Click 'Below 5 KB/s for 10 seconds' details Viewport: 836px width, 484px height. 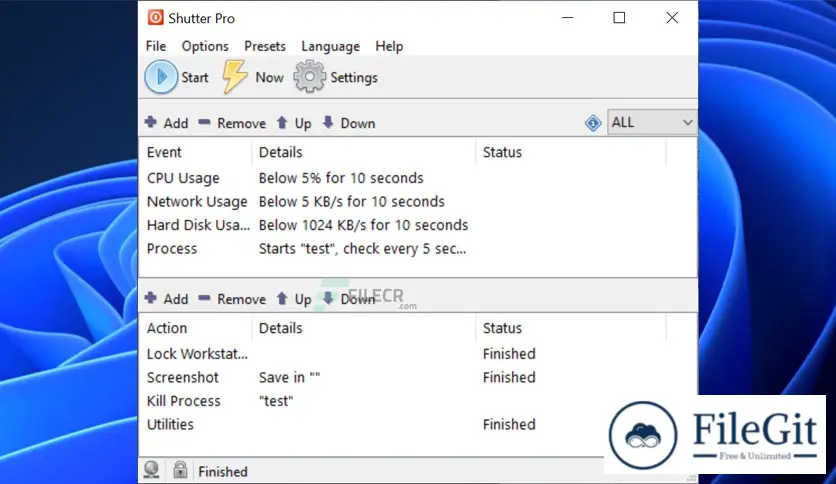pos(352,201)
